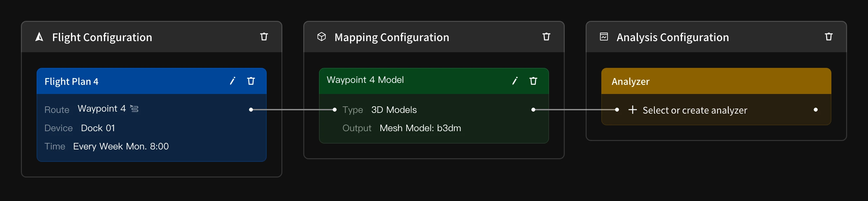This screenshot has width=868, height=201.
Task: Click the Flight Plan 4 output connector dot
Action: pyautogui.click(x=251, y=109)
